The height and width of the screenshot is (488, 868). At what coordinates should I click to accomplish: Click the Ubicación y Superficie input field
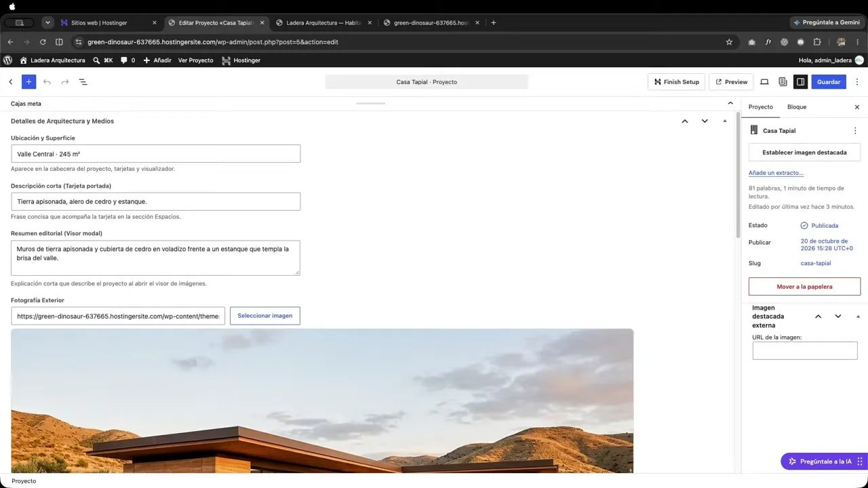155,154
